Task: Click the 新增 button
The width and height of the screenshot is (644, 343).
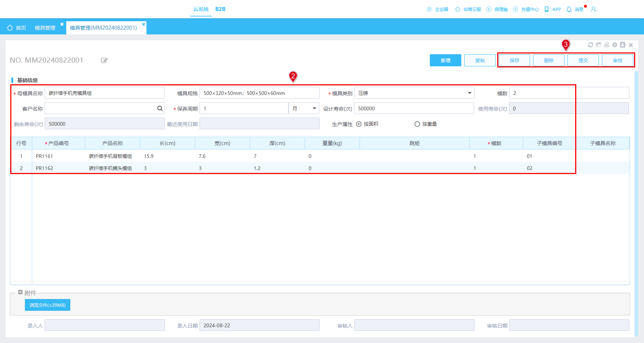Action: point(446,60)
